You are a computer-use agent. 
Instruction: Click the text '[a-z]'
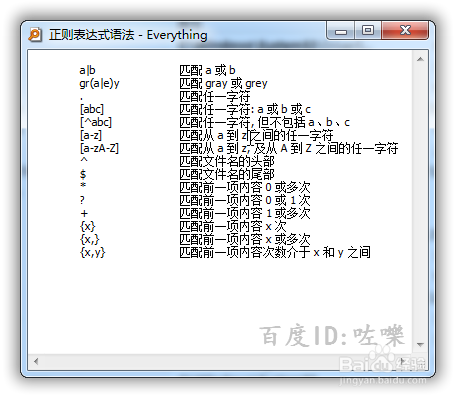click(x=91, y=135)
